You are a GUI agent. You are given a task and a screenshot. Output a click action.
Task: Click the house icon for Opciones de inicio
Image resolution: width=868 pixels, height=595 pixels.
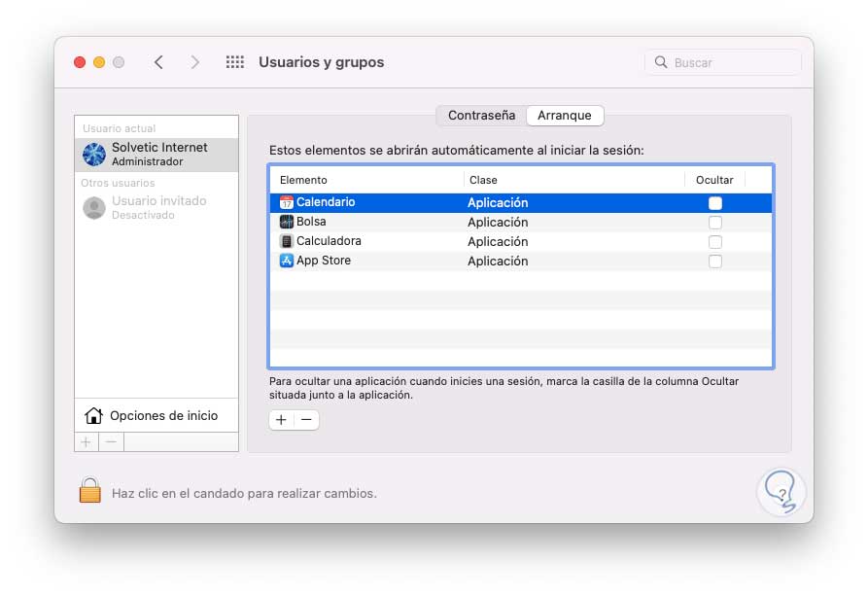click(93, 416)
